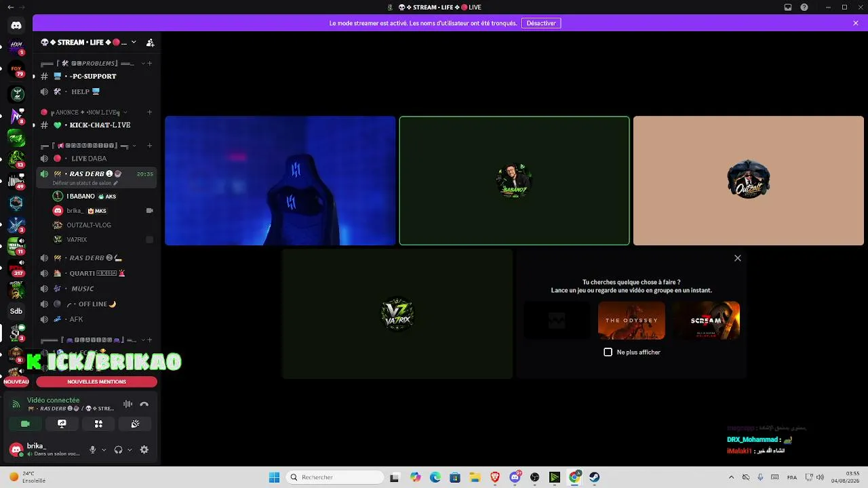Open the KICK-CHAT-LIVE channel

click(x=96, y=125)
